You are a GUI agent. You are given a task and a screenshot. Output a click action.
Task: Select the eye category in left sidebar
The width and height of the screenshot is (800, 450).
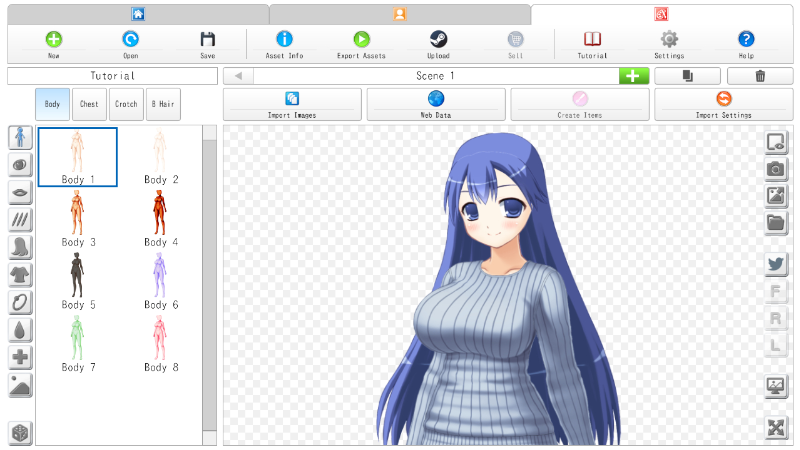point(21,165)
